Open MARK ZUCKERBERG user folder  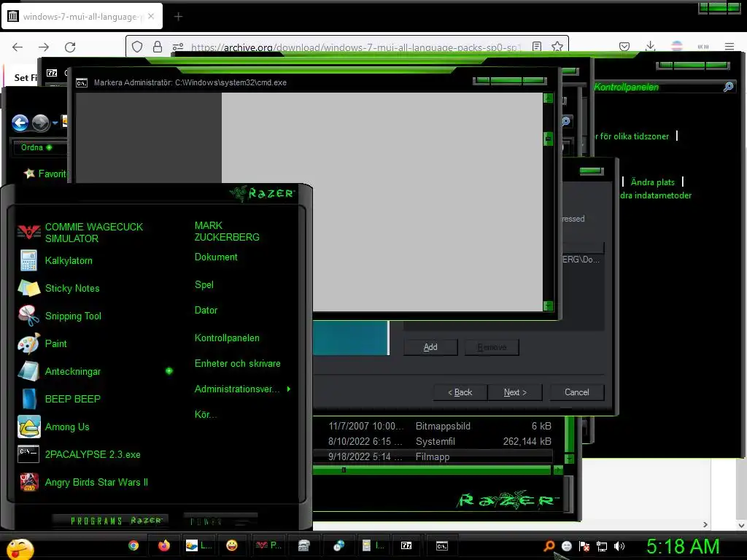click(227, 231)
